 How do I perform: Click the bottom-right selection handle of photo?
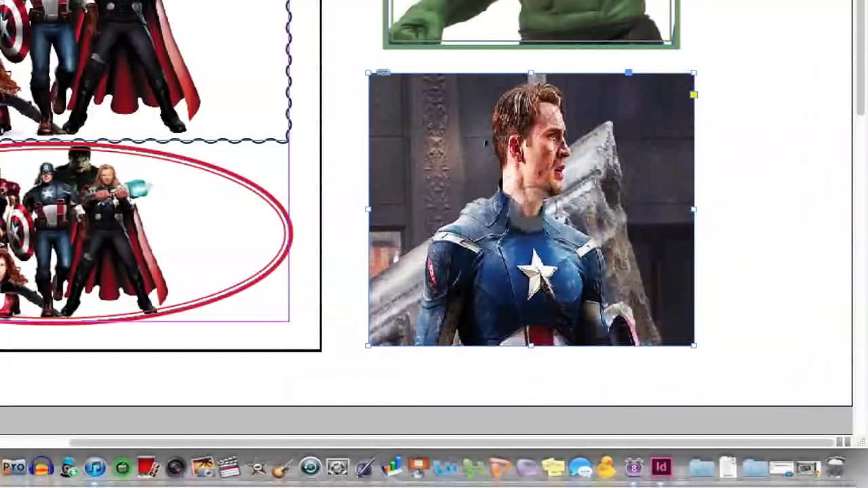693,346
